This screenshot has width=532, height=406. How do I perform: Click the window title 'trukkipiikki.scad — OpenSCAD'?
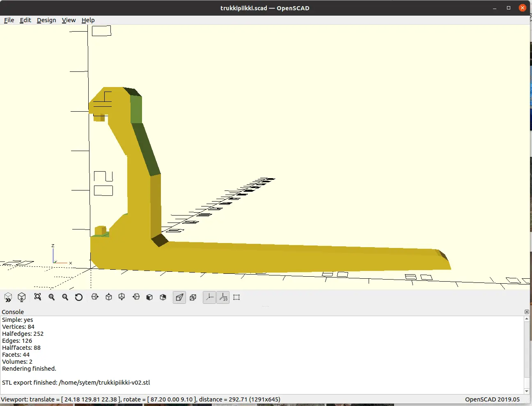click(x=265, y=8)
